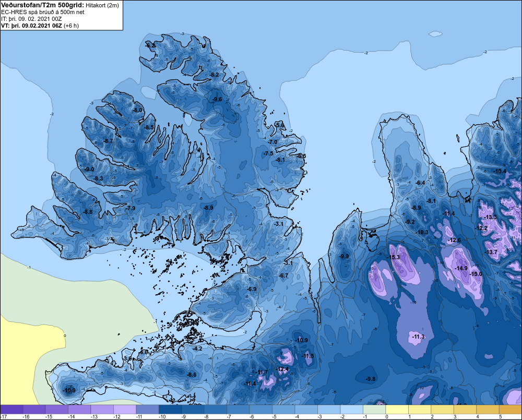The image size is (522, 420).
Task: Select the '-13.3' temperature label
Action: pos(490,217)
